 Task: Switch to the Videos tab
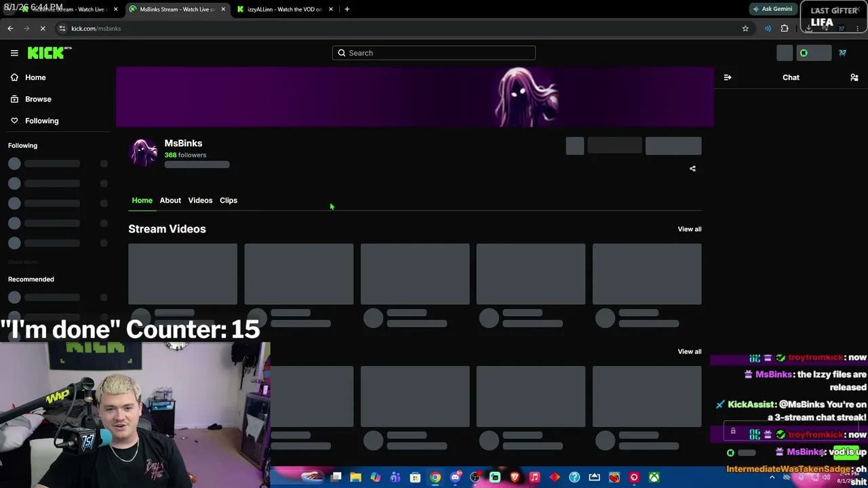tap(200, 201)
